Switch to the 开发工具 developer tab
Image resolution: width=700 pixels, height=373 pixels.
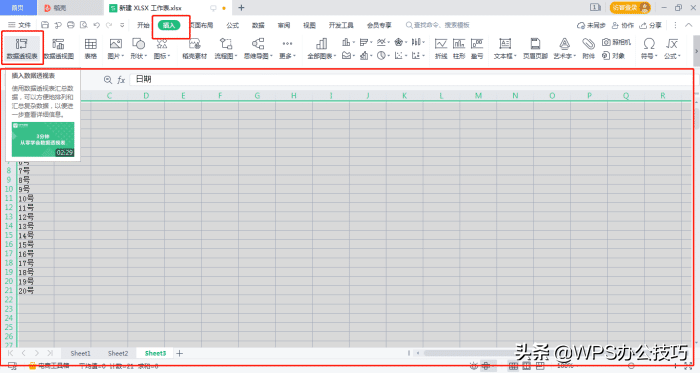tap(341, 25)
